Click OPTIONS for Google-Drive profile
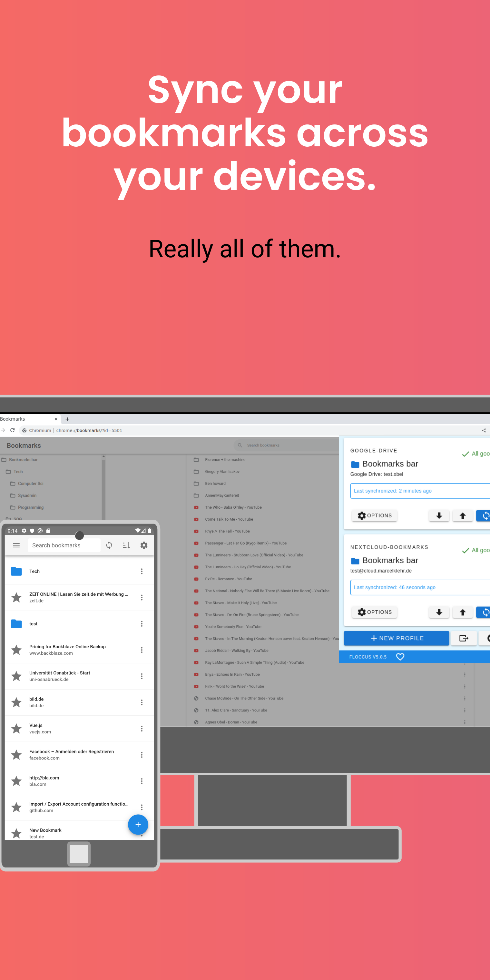490x980 pixels. (x=374, y=515)
